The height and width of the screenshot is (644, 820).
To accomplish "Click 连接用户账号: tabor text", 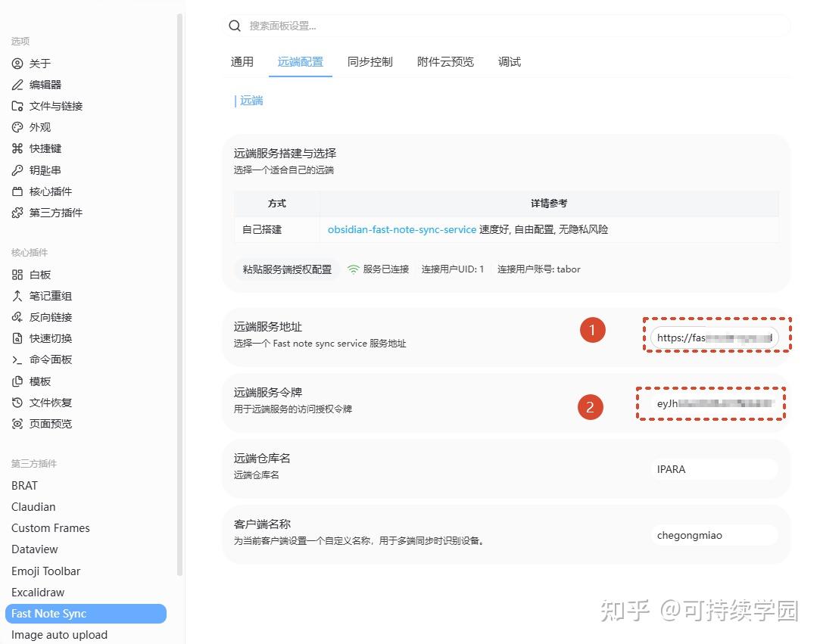I will [x=538, y=269].
